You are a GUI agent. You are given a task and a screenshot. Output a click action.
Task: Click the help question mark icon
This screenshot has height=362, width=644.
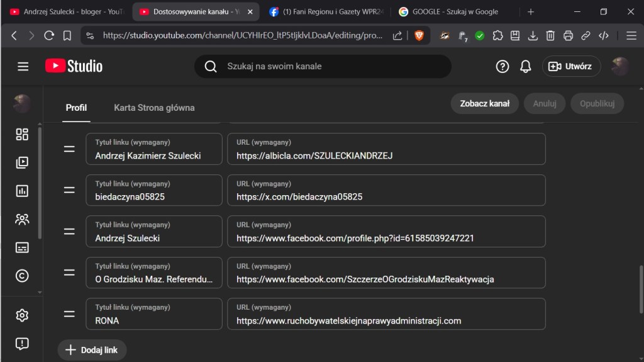pos(502,67)
